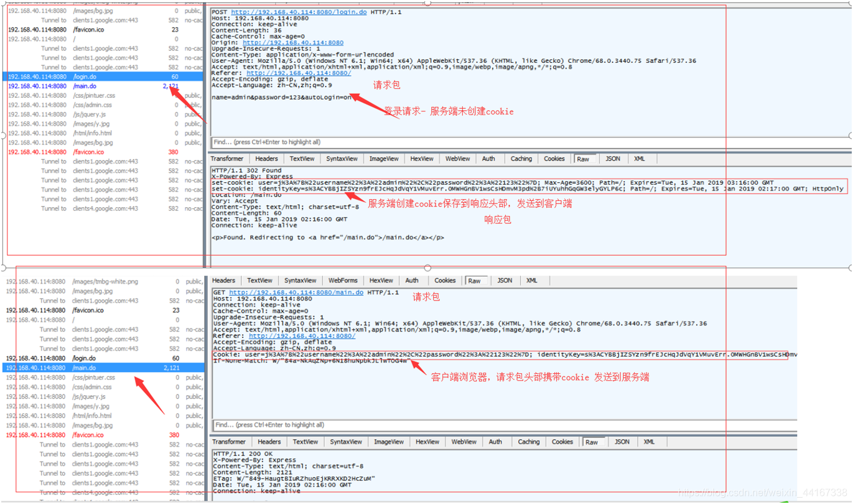Open Cookies tab of lower capture request inspector

[445, 281]
